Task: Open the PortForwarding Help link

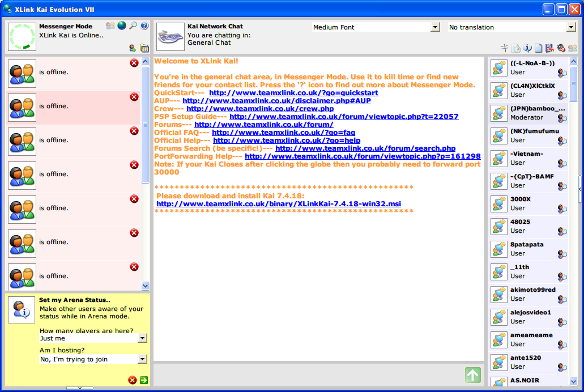Action: 363,156
